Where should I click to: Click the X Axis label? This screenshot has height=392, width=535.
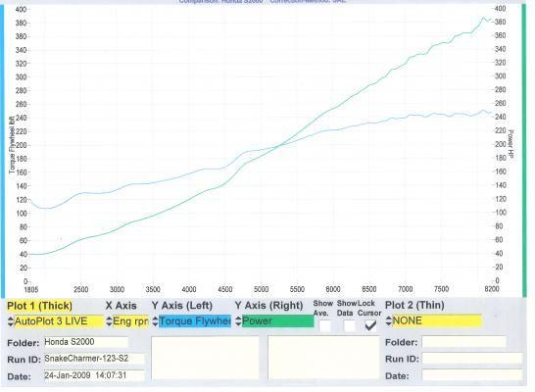click(x=122, y=306)
